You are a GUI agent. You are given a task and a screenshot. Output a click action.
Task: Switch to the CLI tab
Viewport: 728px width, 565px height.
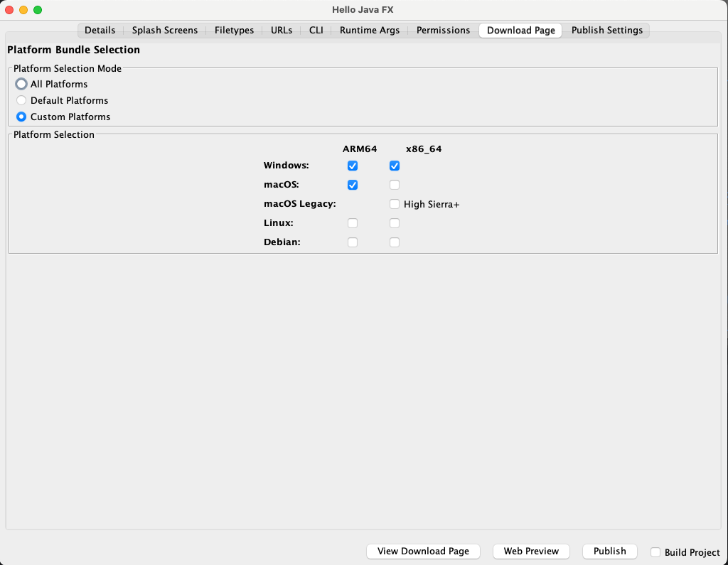pos(316,30)
